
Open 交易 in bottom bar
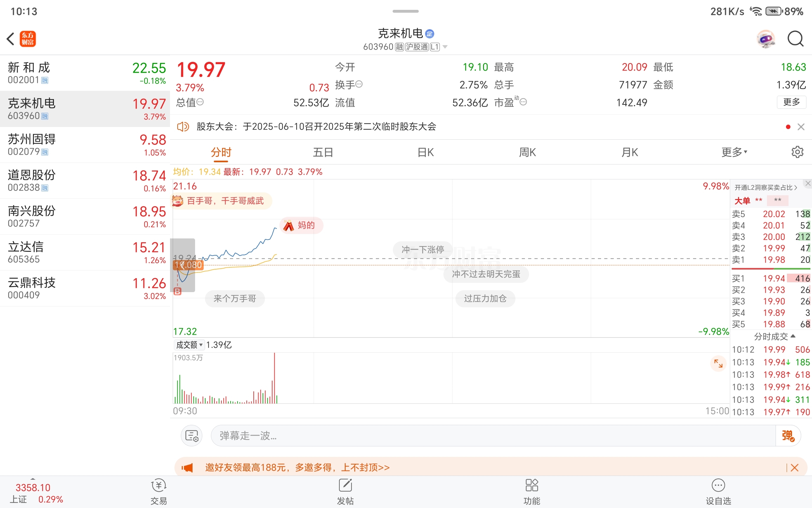click(x=159, y=492)
